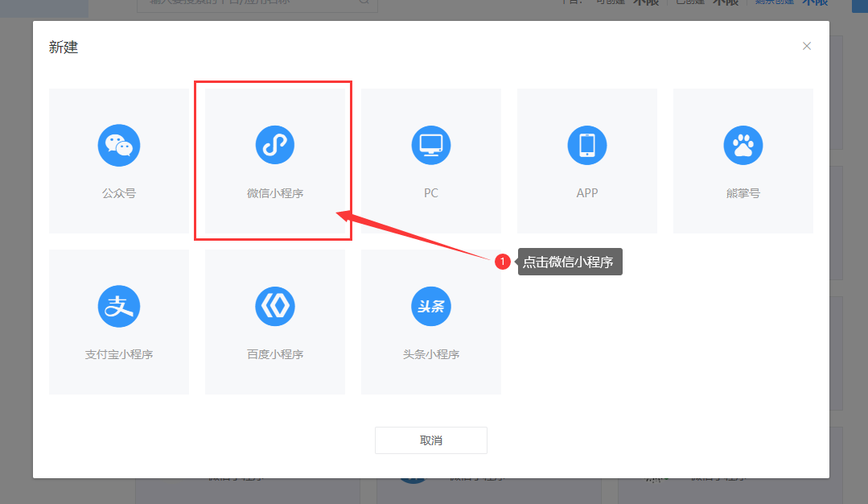Choose the 头条小程序 Toutiao icon
This screenshot has width=868, height=504.
(x=431, y=306)
